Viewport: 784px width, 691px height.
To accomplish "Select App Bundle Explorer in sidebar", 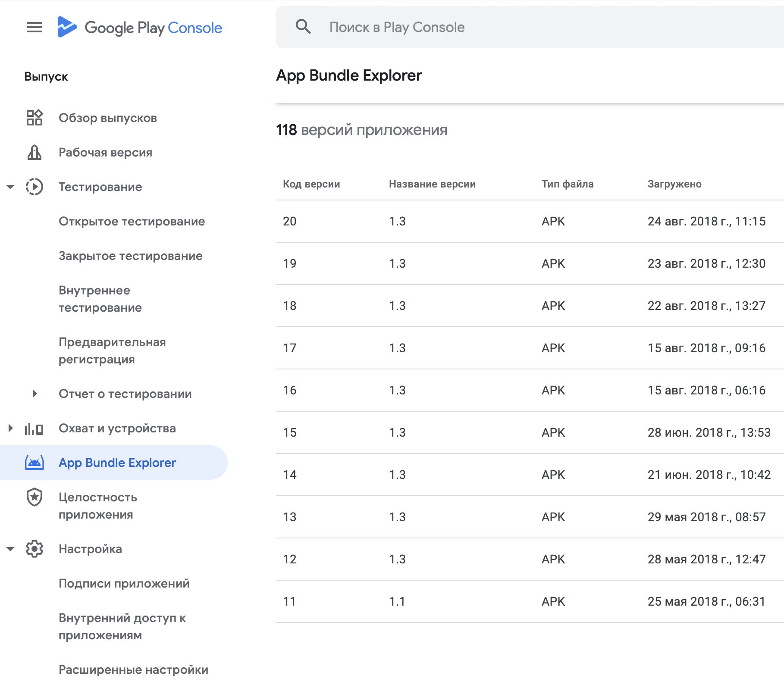I will [x=114, y=463].
